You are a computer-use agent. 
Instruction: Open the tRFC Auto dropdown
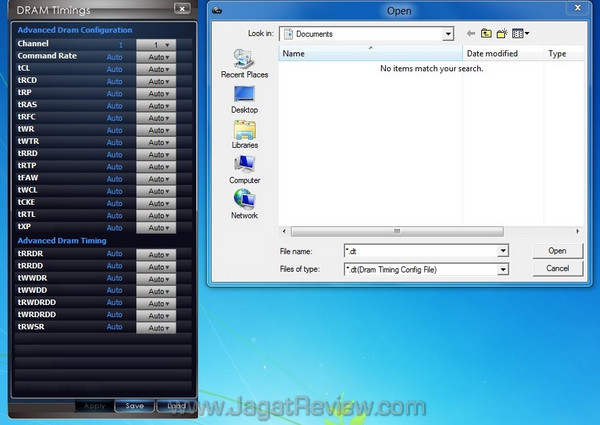click(x=156, y=118)
